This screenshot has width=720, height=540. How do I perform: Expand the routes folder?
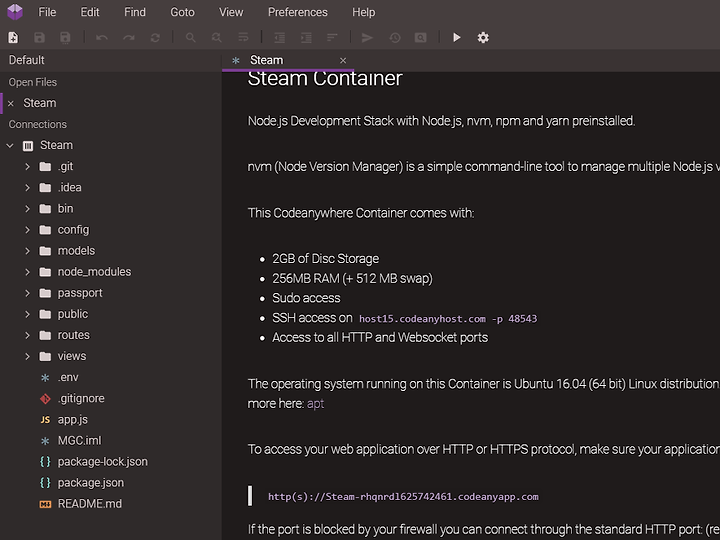pyautogui.click(x=27, y=335)
